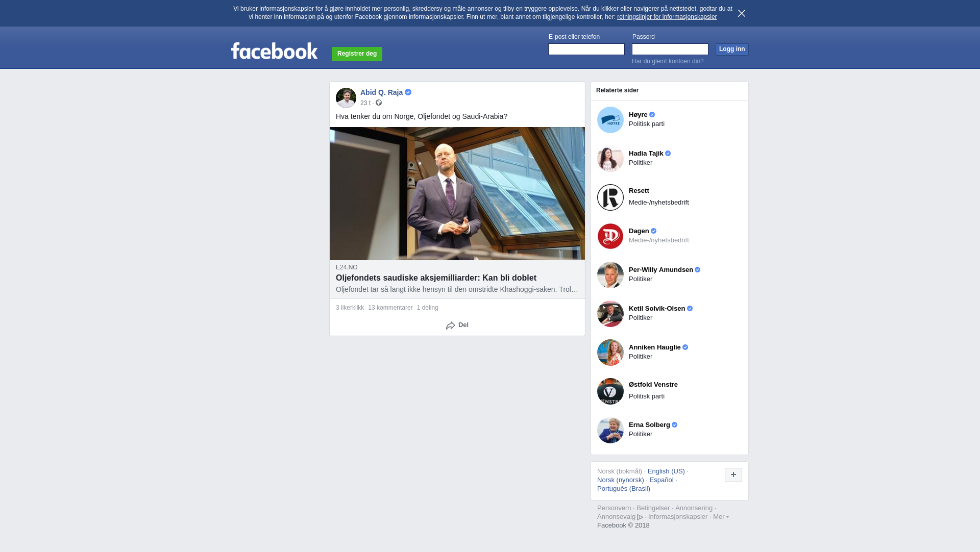Open the Har du glemt kontoen link
The image size is (980, 552).
(668, 61)
